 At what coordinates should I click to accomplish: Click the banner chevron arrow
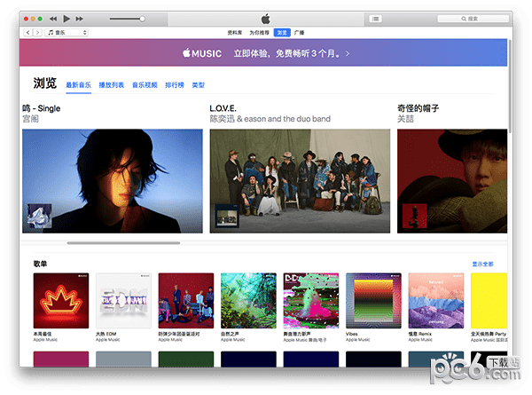[348, 53]
